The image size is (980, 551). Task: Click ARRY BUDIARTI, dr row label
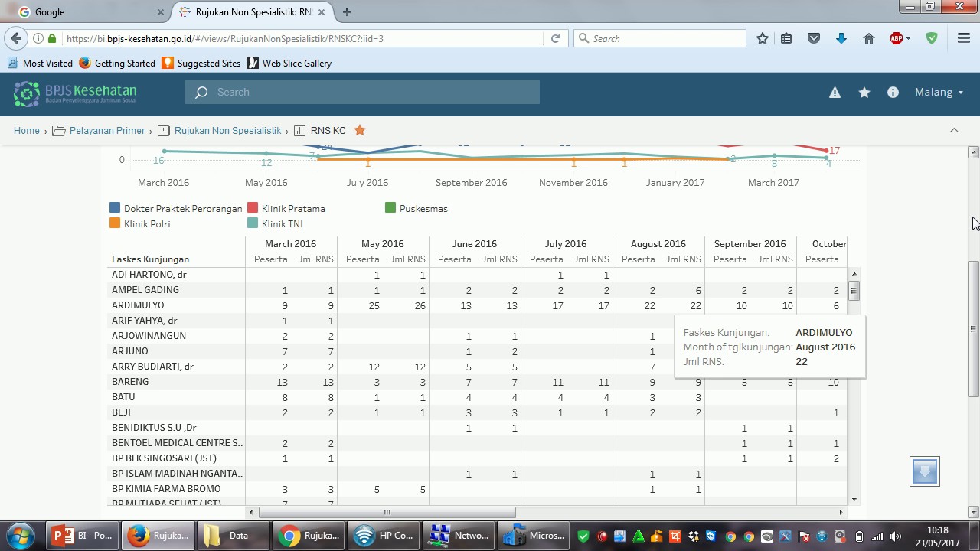coord(152,367)
